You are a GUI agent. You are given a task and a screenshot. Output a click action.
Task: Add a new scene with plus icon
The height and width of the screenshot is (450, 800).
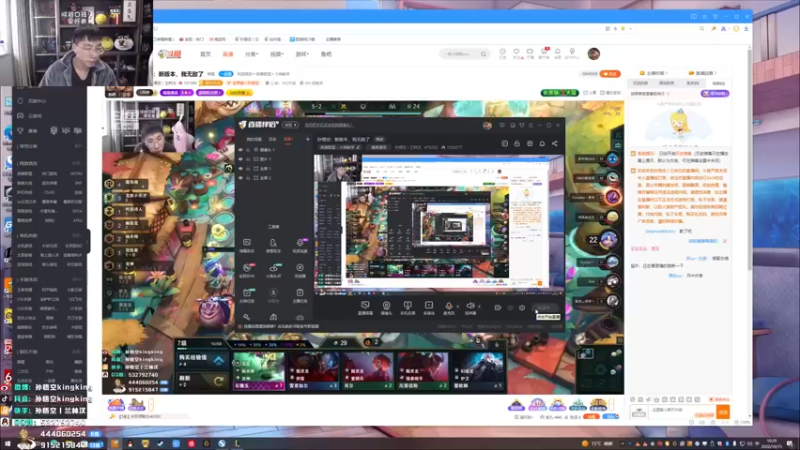click(x=307, y=139)
